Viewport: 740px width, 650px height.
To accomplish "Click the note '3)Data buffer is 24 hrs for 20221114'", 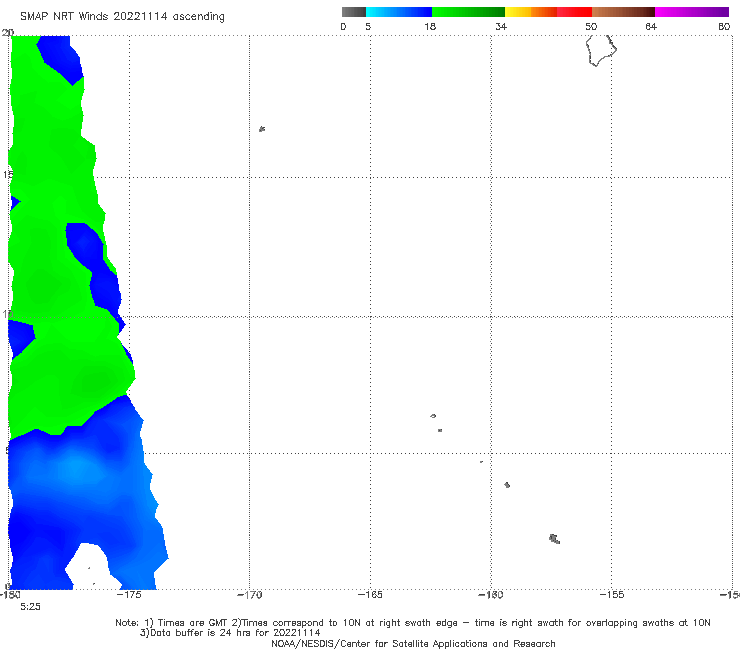I will (230, 633).
